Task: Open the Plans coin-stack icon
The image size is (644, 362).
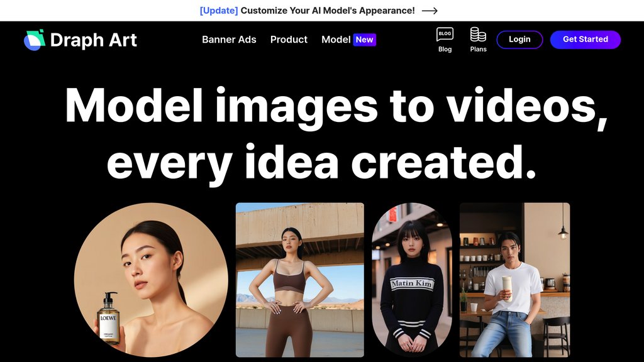Action: pos(478,35)
